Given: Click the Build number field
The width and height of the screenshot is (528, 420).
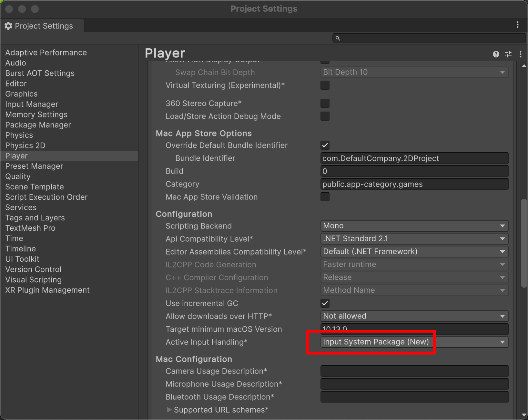Looking at the screenshot, I should (x=414, y=171).
